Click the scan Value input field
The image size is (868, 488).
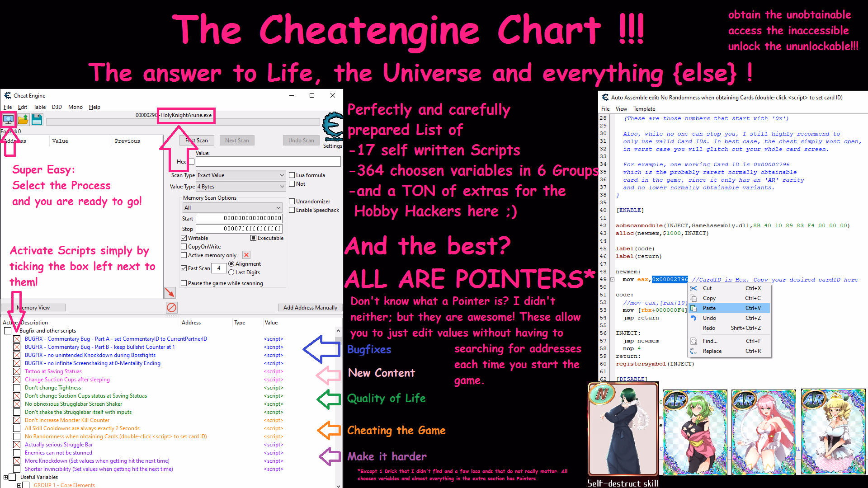point(268,162)
